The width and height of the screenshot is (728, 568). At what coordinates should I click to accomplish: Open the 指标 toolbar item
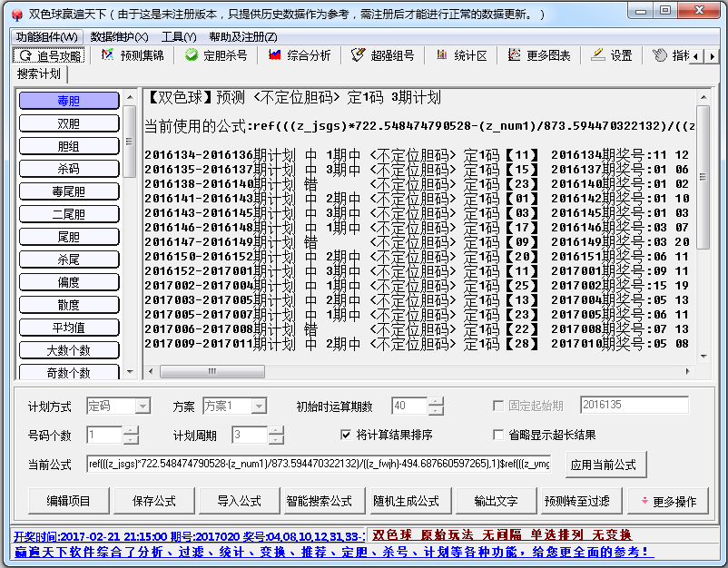(671, 55)
